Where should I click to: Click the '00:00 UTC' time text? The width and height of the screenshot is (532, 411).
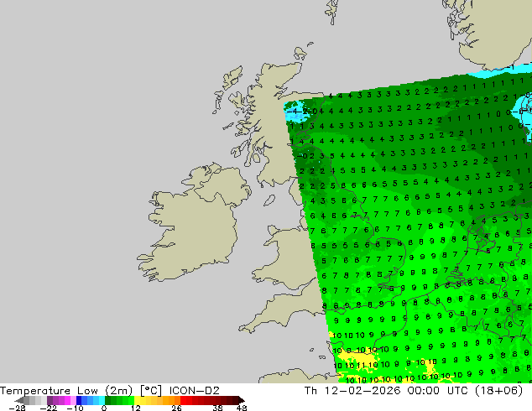[440, 391]
